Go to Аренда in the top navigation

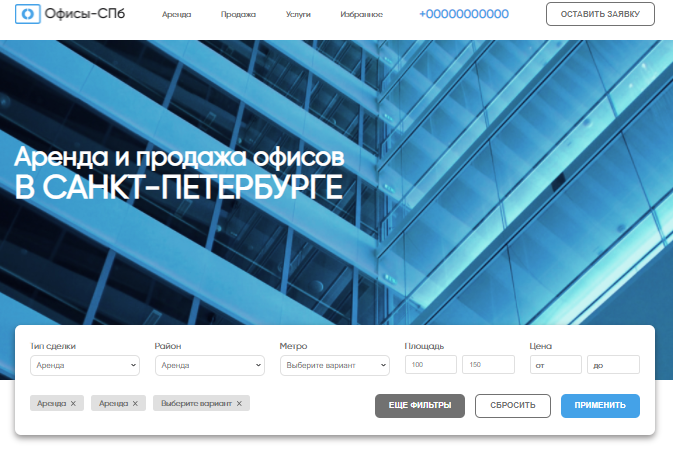click(x=177, y=15)
